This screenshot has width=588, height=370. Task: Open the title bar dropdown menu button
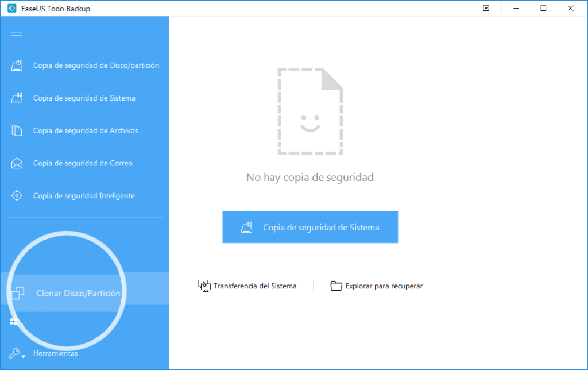tap(486, 9)
